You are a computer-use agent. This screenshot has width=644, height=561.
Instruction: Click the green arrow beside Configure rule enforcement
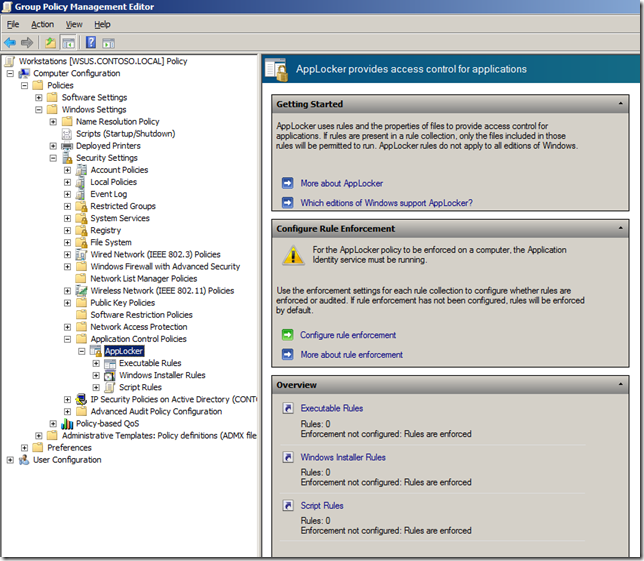coord(287,335)
